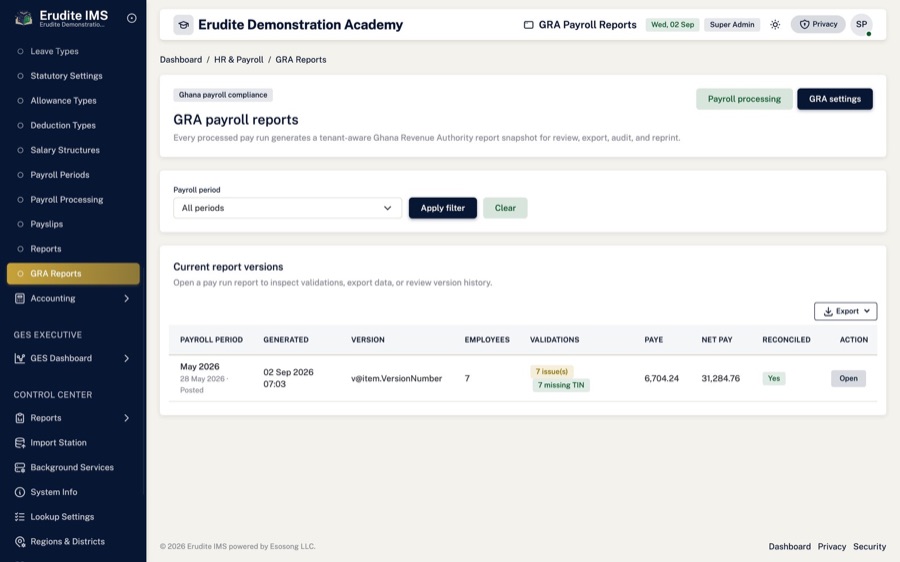Viewport: 900px width, 562px height.
Task: Click the GRA settings button
Action: coord(835,99)
